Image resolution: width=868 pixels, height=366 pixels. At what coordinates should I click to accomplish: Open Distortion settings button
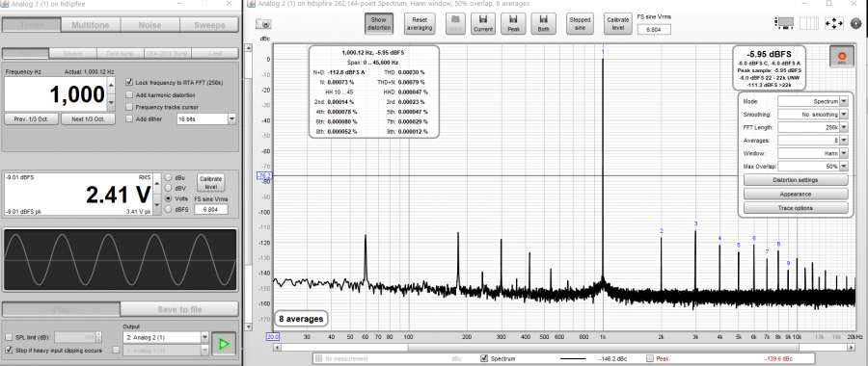[x=796, y=180]
